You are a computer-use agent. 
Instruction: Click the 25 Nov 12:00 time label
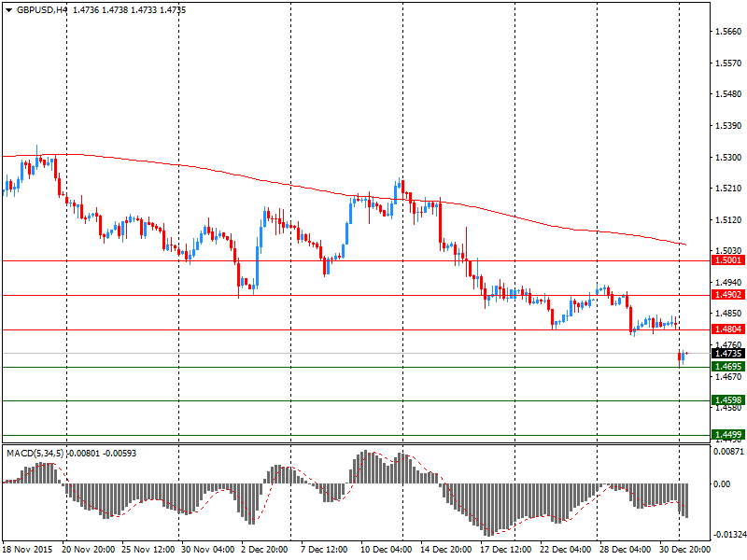click(x=148, y=549)
